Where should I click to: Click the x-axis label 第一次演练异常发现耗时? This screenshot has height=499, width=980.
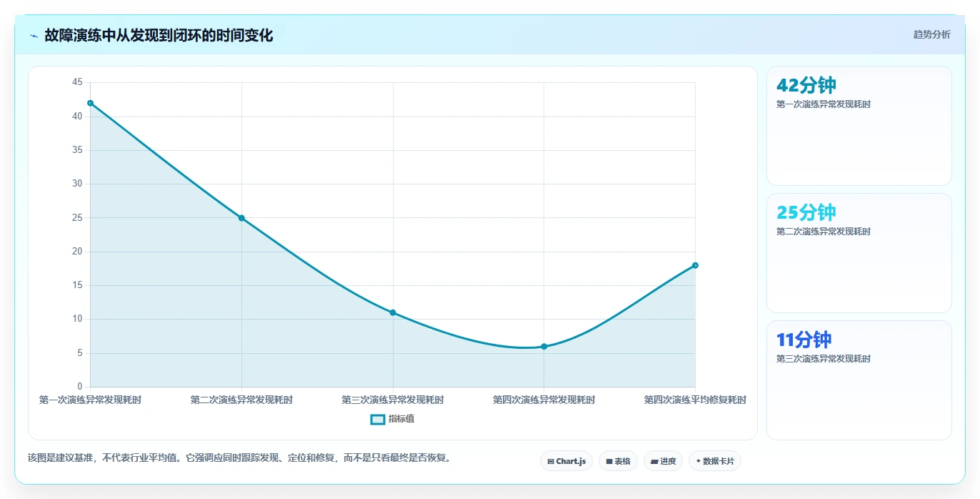[90, 400]
